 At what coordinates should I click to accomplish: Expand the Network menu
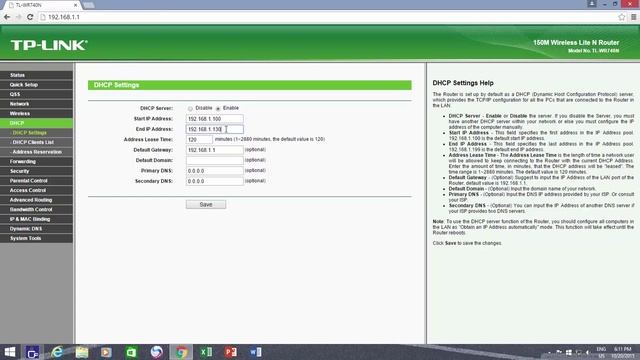(37, 104)
